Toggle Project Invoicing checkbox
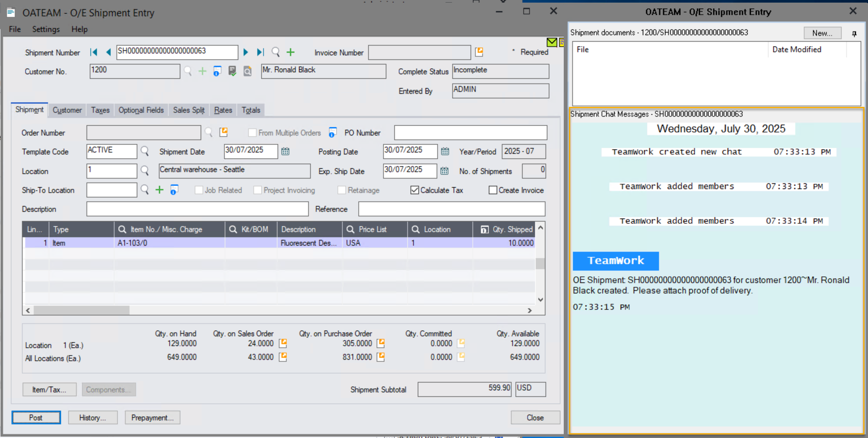Viewport: 868px width, 438px height. coord(257,190)
